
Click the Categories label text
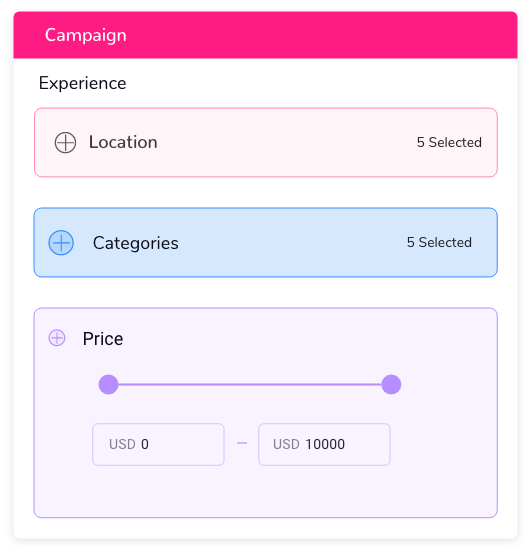coord(136,243)
